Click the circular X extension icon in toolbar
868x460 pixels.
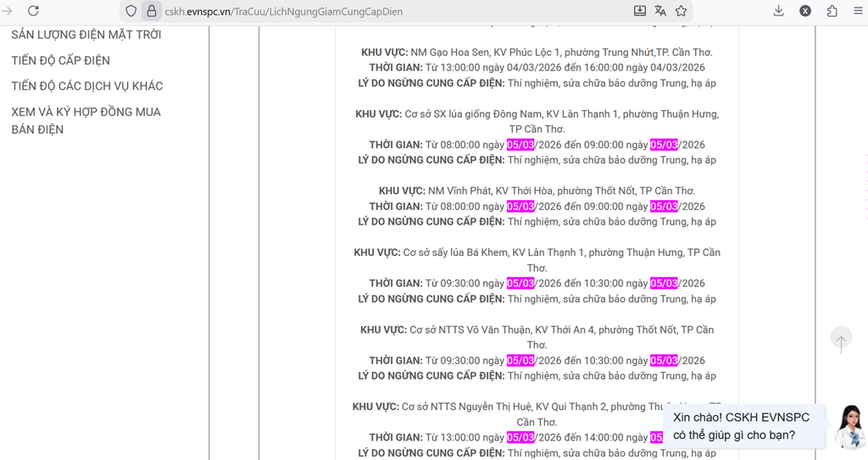(x=805, y=11)
